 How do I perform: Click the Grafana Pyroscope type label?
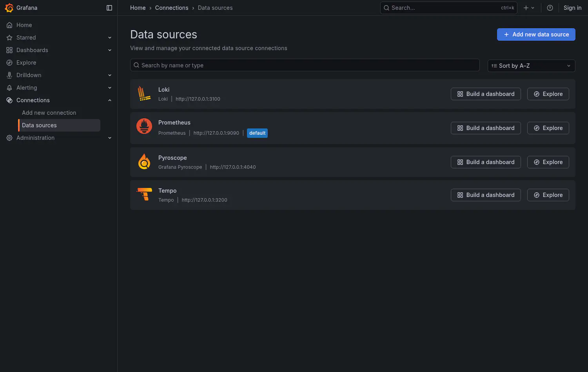point(180,167)
